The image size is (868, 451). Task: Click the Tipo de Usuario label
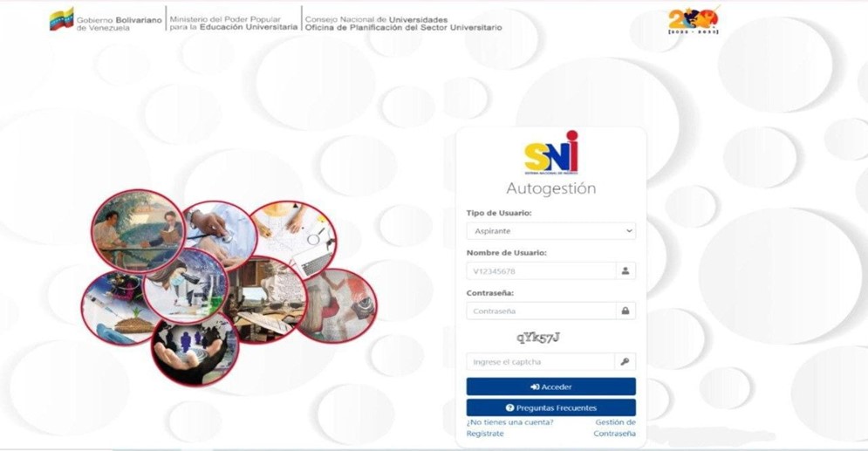click(499, 213)
